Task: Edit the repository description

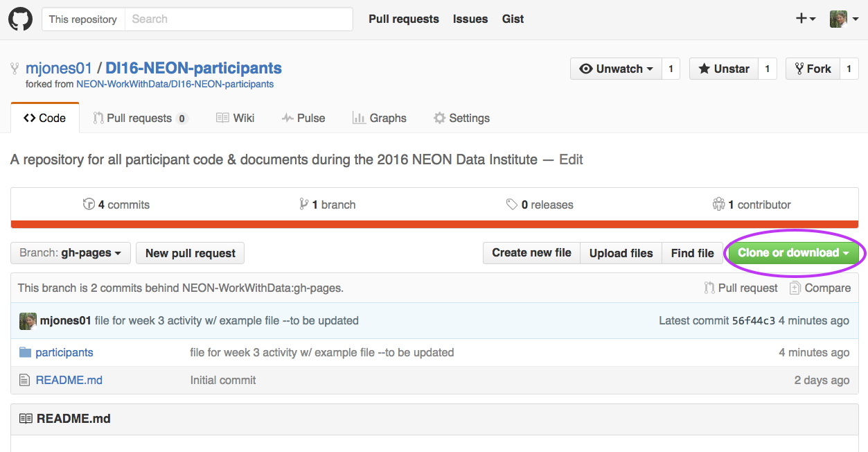Action: [571, 159]
